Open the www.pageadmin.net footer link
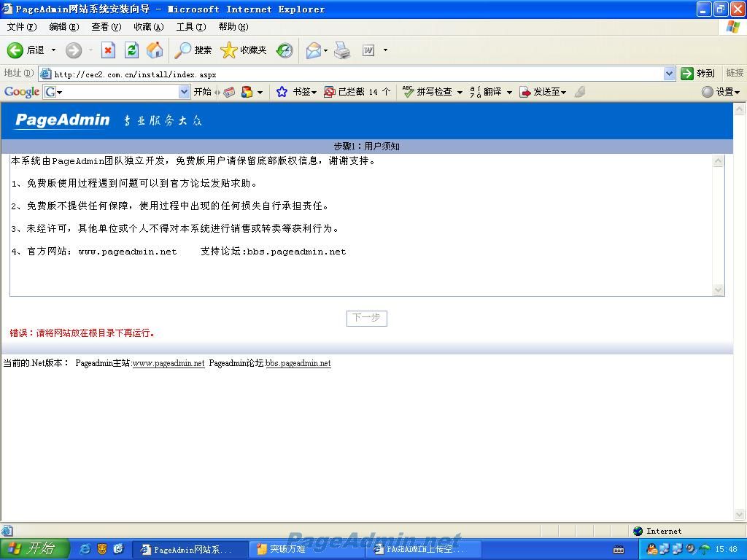 [x=168, y=363]
